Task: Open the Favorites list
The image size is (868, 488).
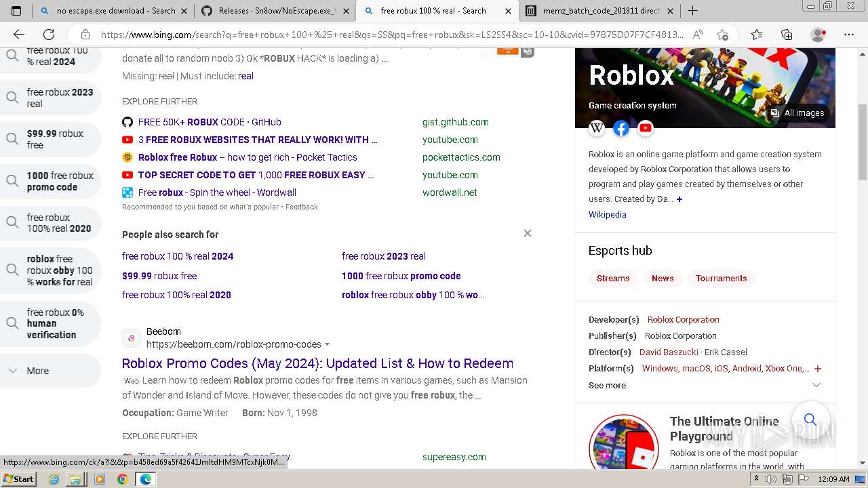Action: pos(757,35)
